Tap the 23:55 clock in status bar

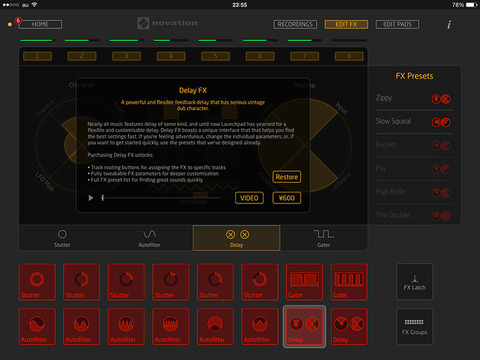240,5
